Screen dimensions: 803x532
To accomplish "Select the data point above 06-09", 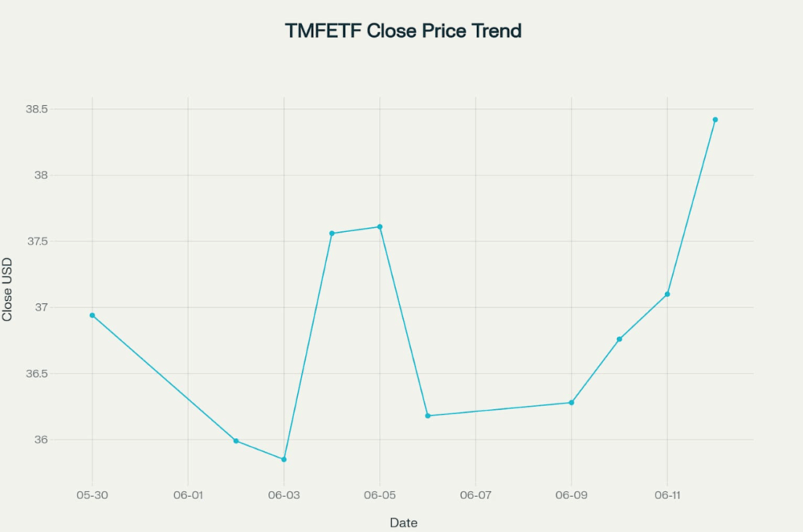I will (571, 403).
